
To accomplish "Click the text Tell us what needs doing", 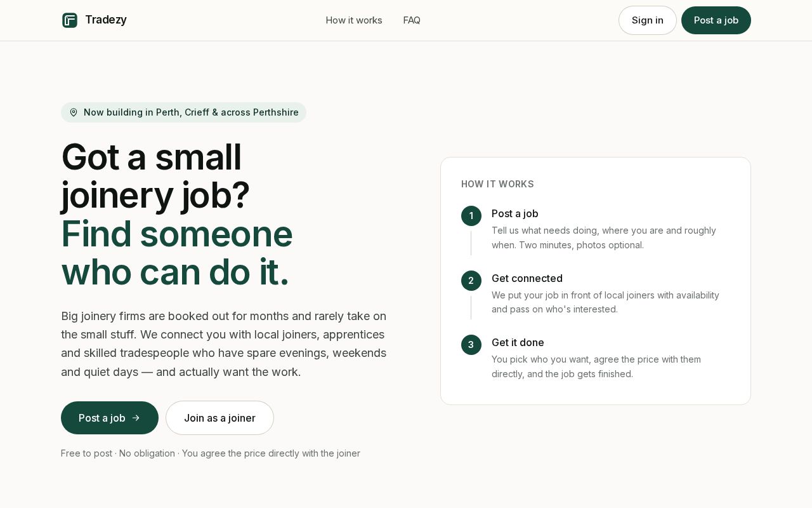I will click(x=604, y=237).
